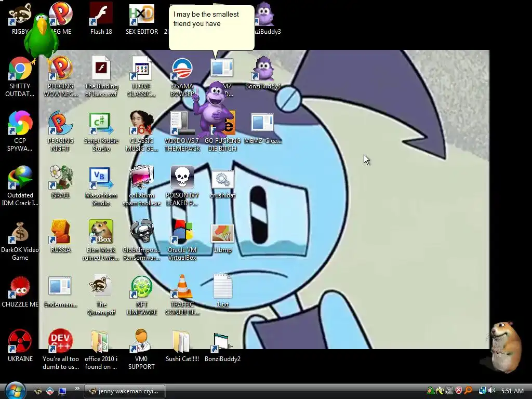Open the MEMZ-Clea... file

(x=263, y=128)
